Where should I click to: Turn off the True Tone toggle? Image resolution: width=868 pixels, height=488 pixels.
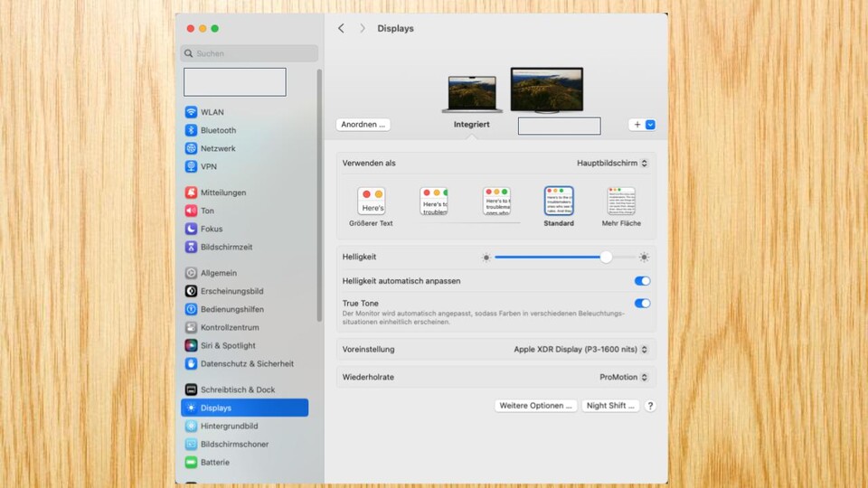point(642,304)
